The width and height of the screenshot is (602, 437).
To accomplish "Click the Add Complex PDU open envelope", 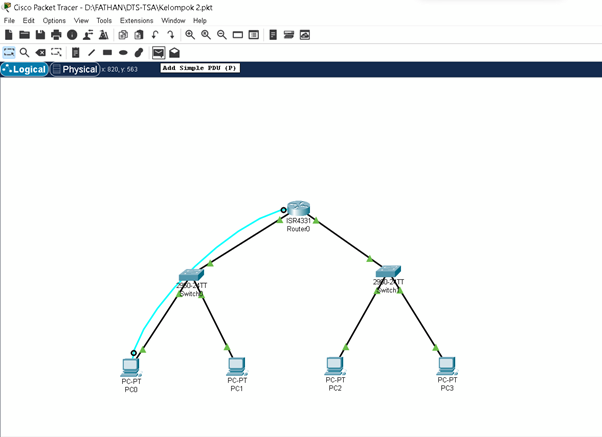I will pyautogui.click(x=174, y=53).
